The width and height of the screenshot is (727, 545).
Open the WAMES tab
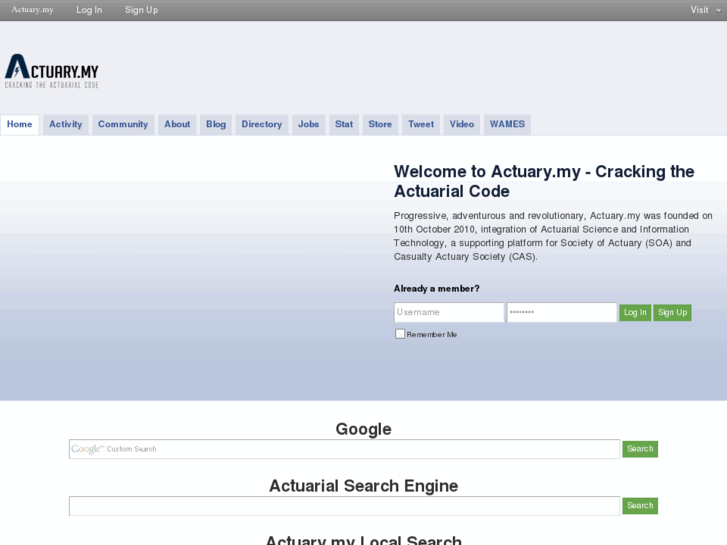506,124
